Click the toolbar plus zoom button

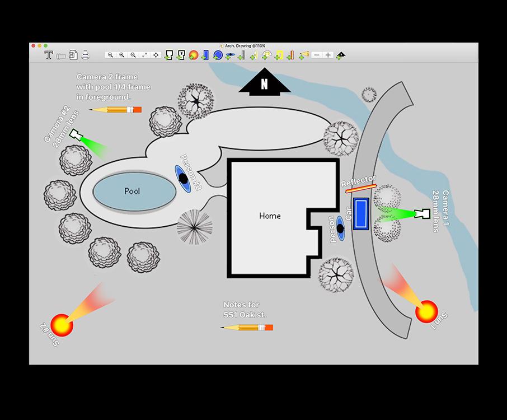tap(327, 54)
